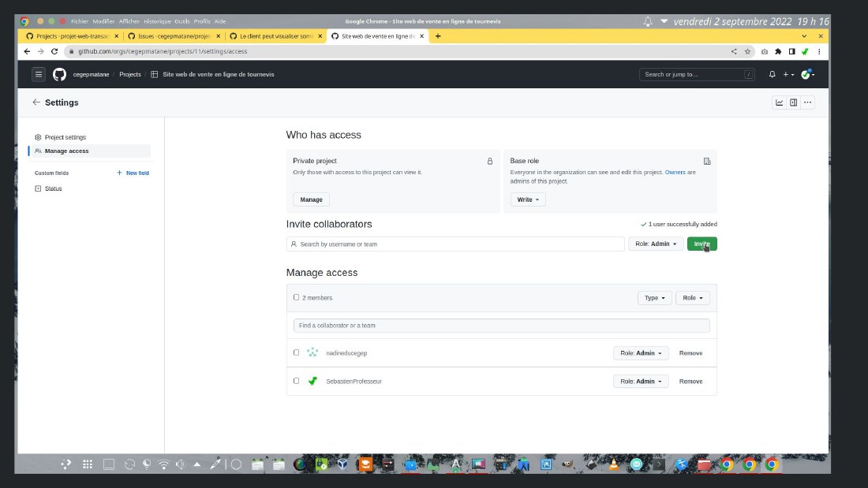Viewport: 868px width, 488px height.
Task: Open the Role filter dropdown
Action: tap(692, 298)
